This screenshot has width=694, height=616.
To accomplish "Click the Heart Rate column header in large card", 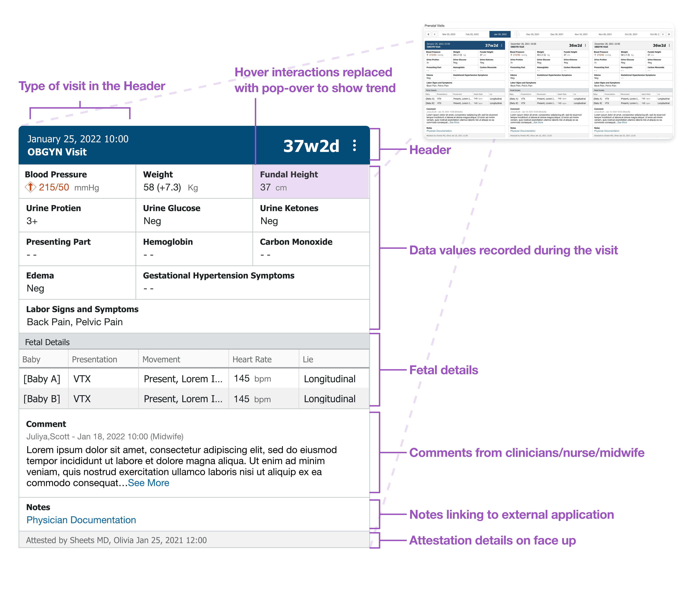I will 252,359.
